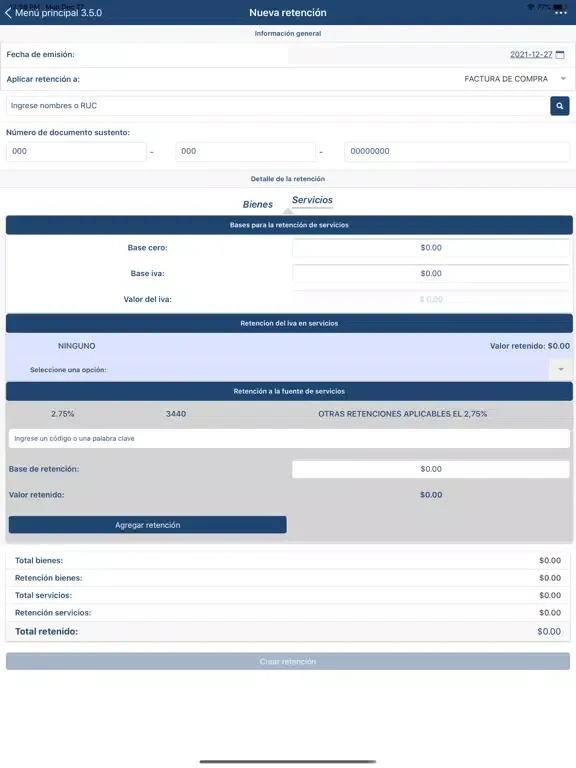Focus the Base de retención amount field
This screenshot has width=576, height=768.
(x=431, y=469)
